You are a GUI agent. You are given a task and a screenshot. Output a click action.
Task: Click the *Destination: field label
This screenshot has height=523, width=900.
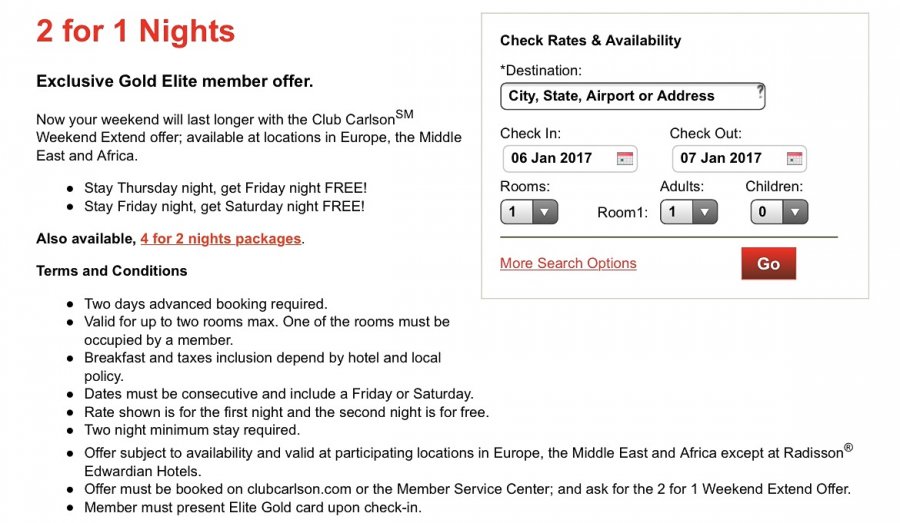[x=540, y=70]
